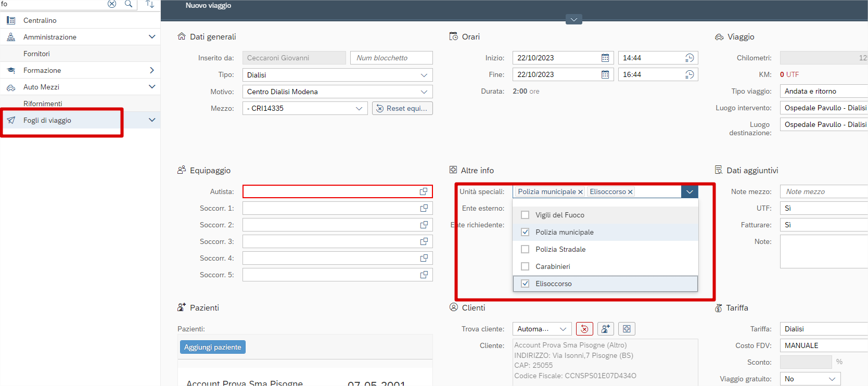Select Fogli di viaggio menu item
The image size is (868, 386).
pos(47,120)
